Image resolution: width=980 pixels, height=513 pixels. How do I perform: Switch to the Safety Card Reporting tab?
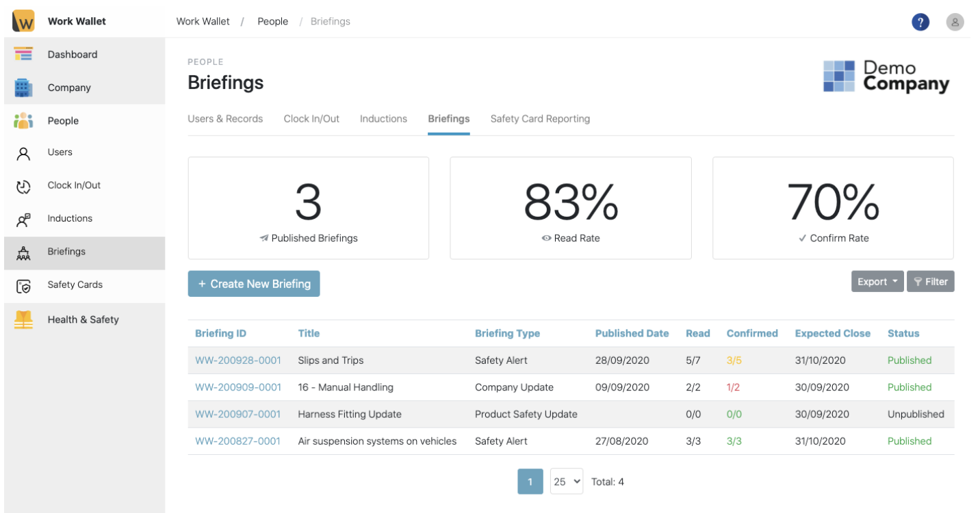tap(539, 118)
